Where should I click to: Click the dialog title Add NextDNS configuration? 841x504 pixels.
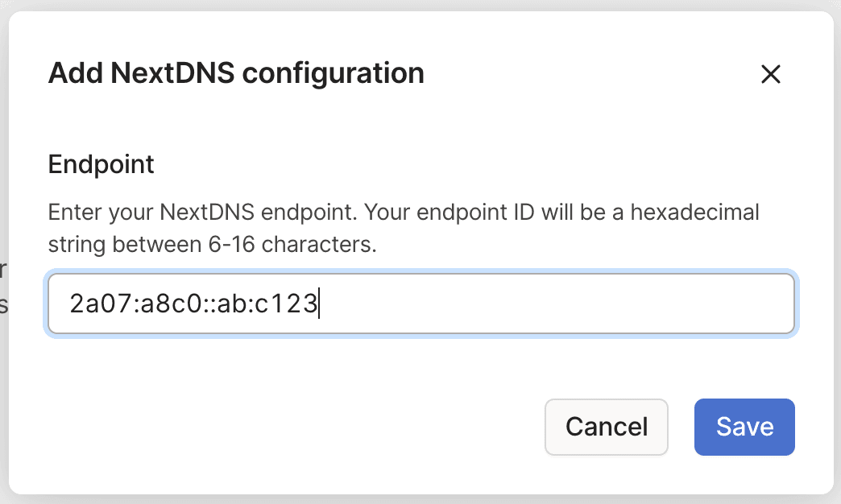(x=236, y=73)
